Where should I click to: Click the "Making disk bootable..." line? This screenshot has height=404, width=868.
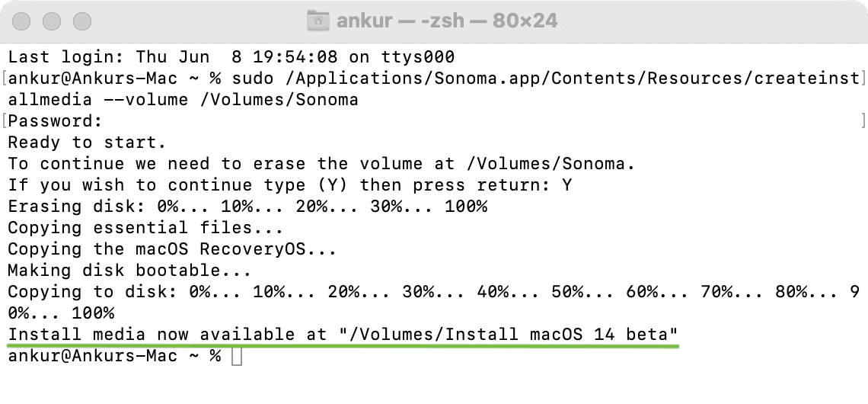[129, 271]
